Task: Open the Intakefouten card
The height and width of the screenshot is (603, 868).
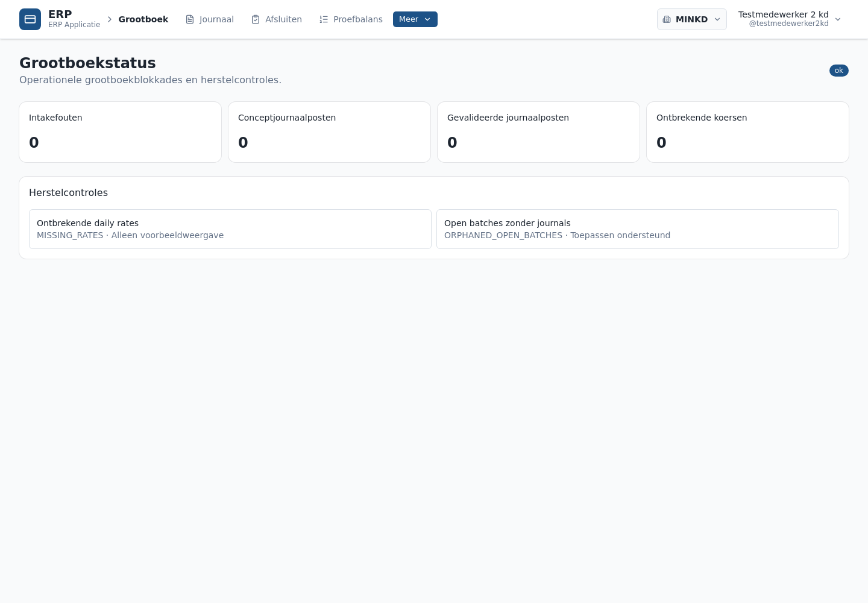Action: tap(121, 132)
